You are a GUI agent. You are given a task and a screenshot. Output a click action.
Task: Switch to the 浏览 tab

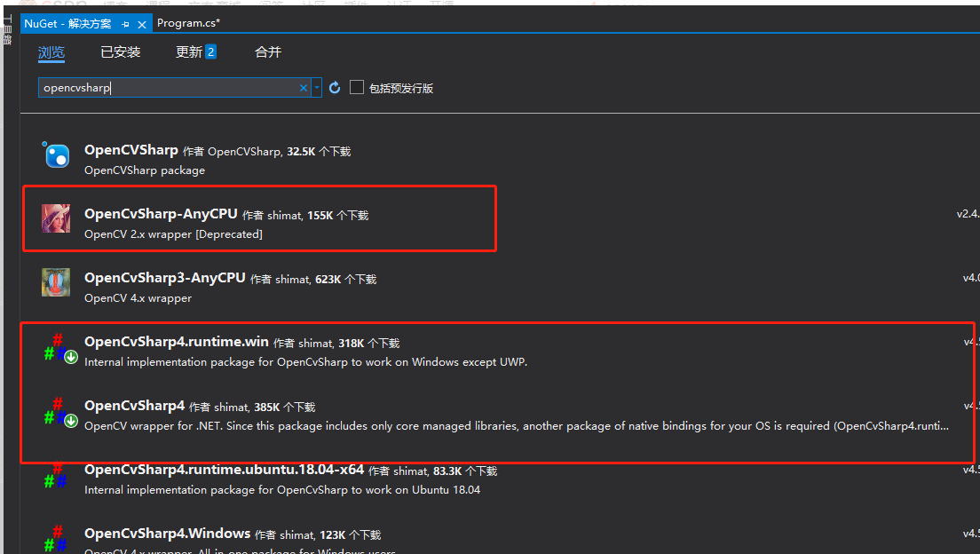tap(51, 52)
